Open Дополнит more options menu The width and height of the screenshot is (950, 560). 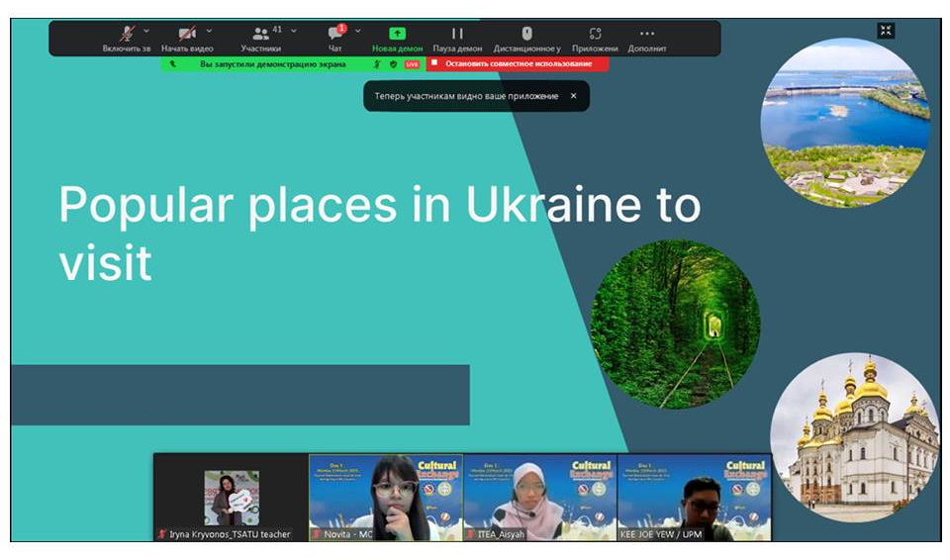[647, 39]
